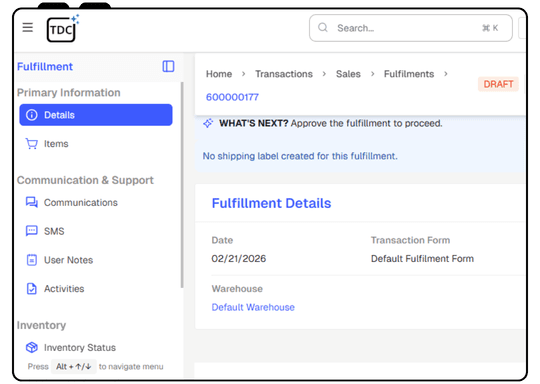Select Details in sidebar
This screenshot has width=540, height=384.
pos(96,115)
